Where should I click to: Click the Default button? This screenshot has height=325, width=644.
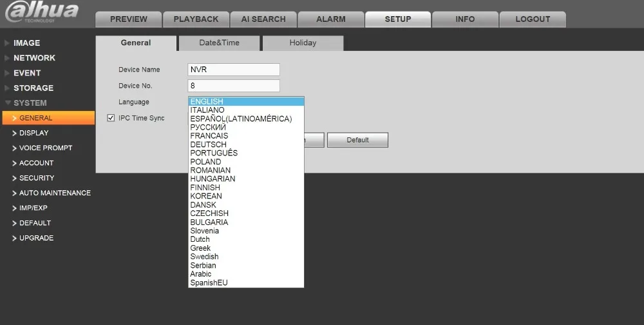point(357,140)
